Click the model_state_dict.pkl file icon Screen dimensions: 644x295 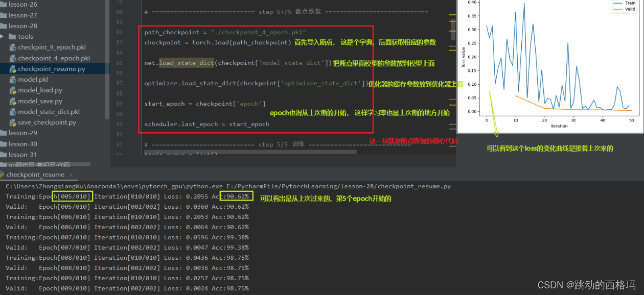point(13,112)
